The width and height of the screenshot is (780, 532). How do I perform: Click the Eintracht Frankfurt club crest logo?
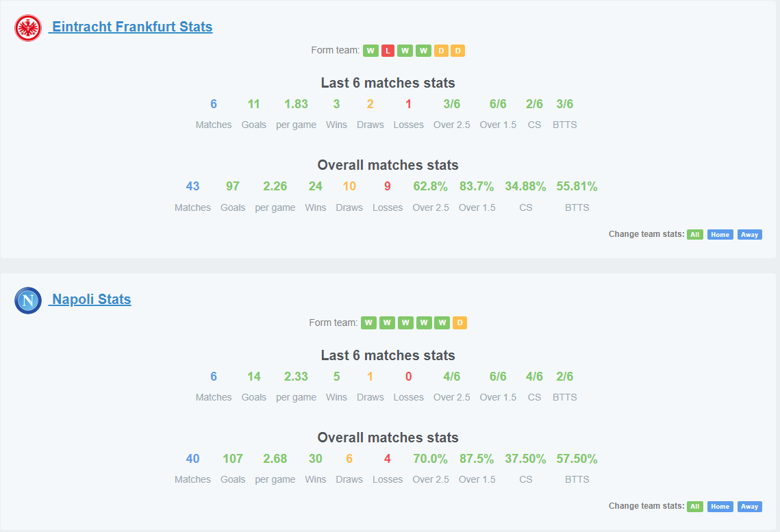point(28,28)
